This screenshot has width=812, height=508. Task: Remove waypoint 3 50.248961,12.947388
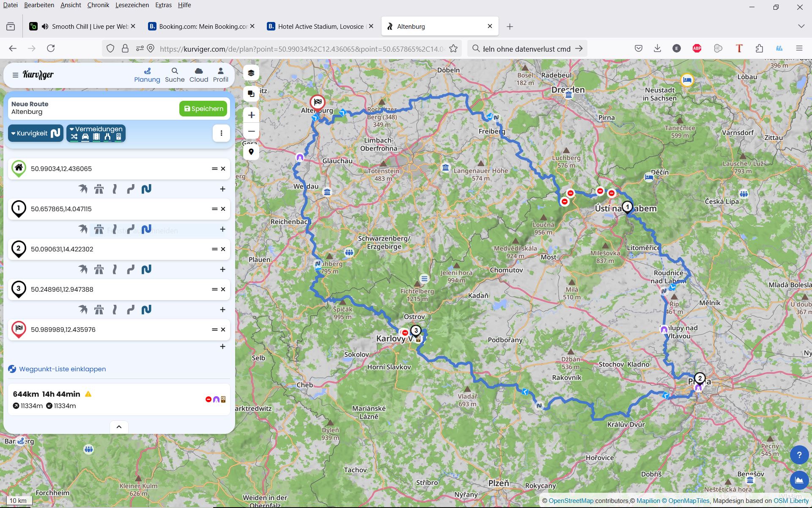coord(223,289)
